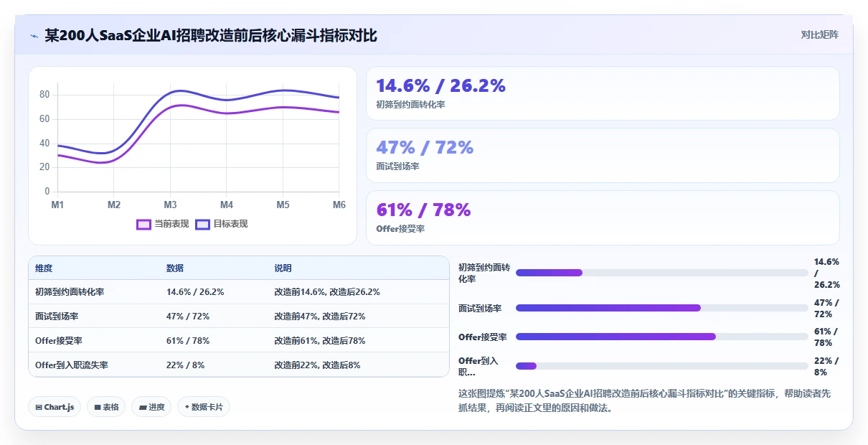Click table cell 改造前61%, 改造后78%
This screenshot has width=868, height=445.
point(320,341)
